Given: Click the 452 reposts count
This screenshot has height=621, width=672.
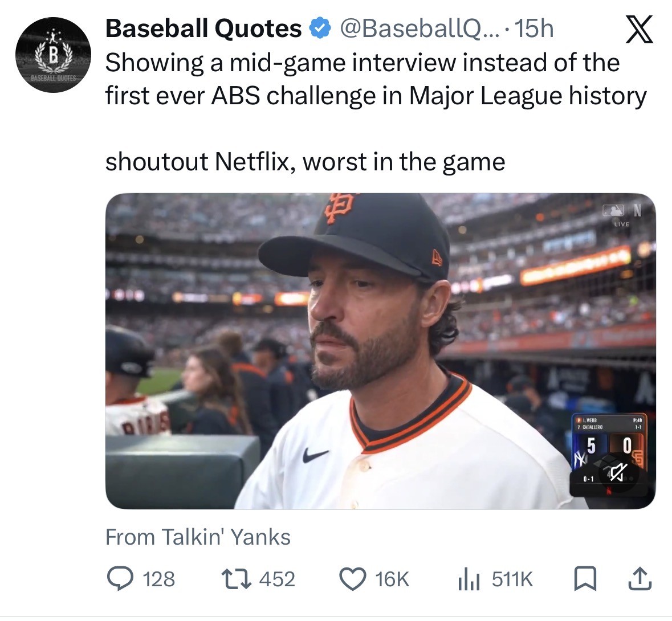Looking at the screenshot, I should [x=277, y=579].
